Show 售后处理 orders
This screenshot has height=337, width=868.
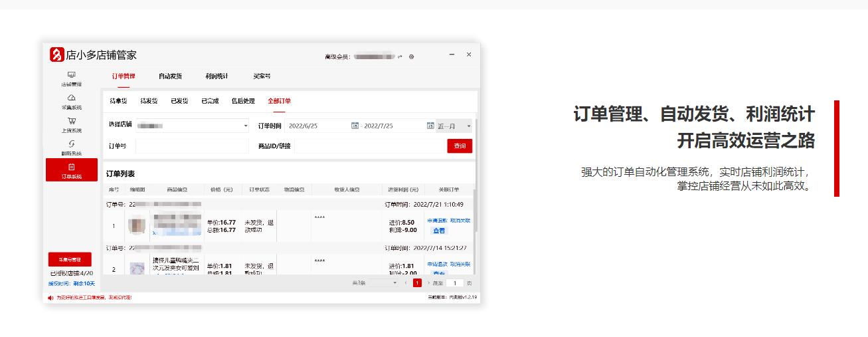[243, 101]
